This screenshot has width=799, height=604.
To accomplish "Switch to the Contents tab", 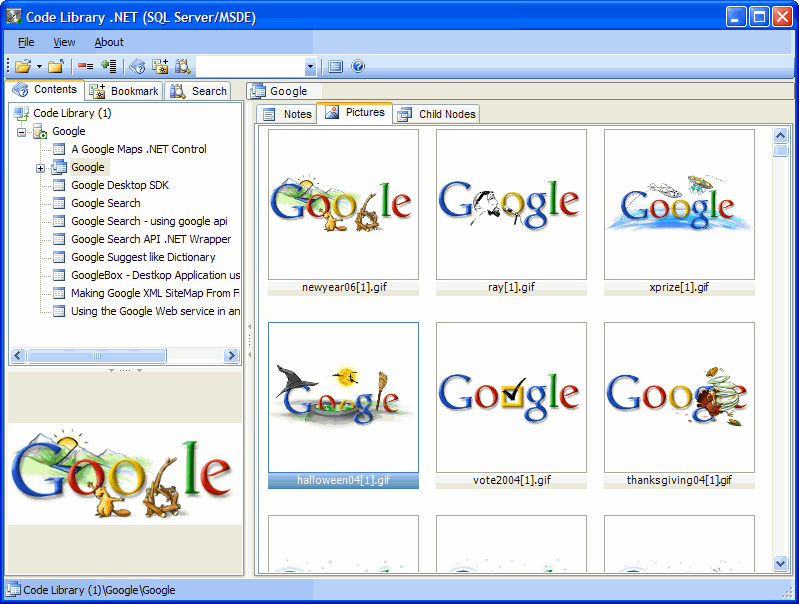I will [x=45, y=89].
